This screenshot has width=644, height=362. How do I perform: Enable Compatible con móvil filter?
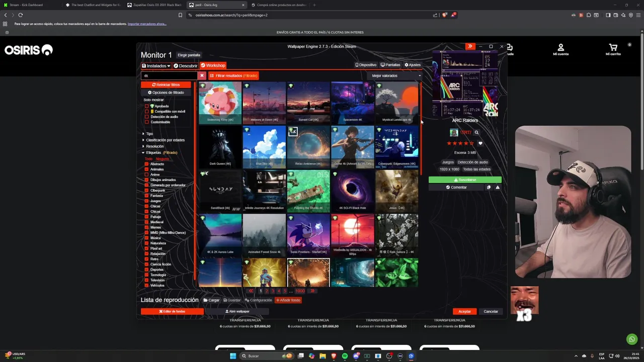[x=147, y=111]
